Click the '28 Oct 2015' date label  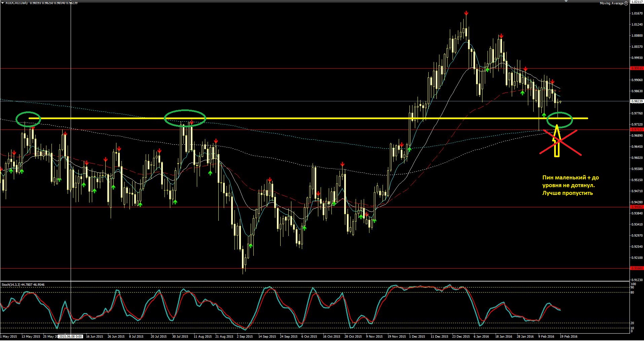tap(353, 336)
